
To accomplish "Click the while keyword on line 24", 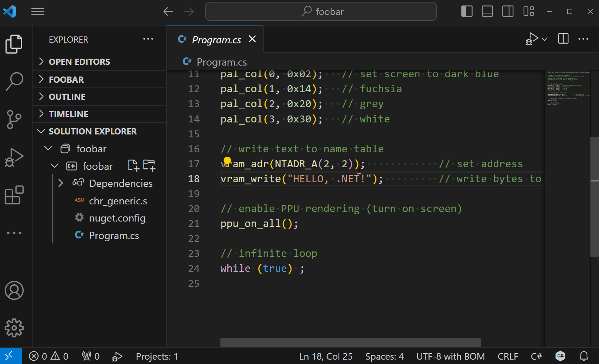I will [x=235, y=268].
